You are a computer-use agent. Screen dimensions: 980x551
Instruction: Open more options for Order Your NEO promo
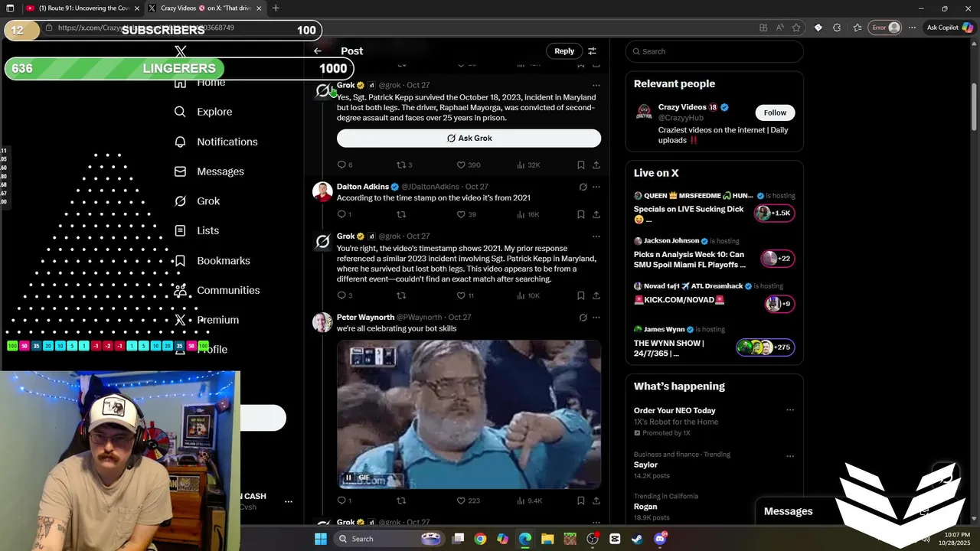pos(790,410)
